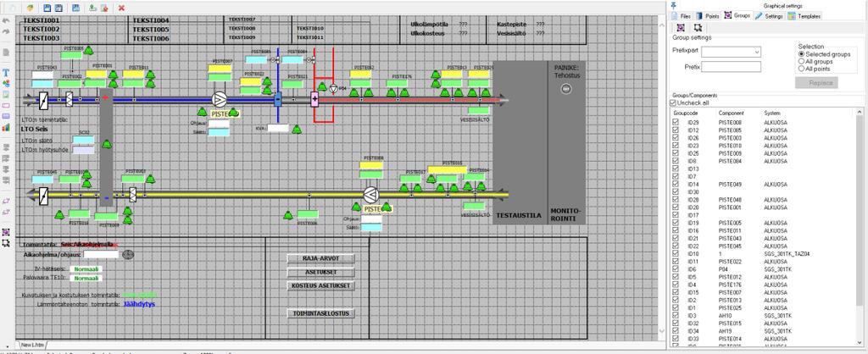The height and width of the screenshot is (354, 868).
Task: Click the ungroup icon at bottom of left sidebar
Action: [x=6, y=243]
